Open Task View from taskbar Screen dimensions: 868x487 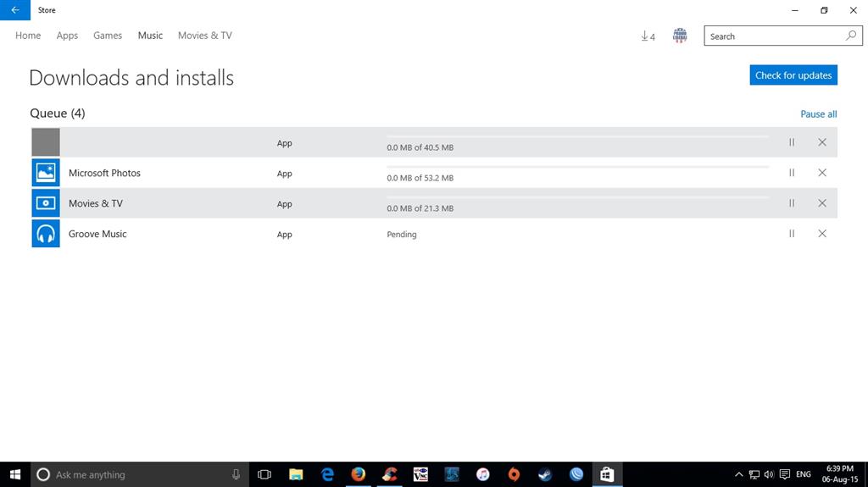pyautogui.click(x=264, y=474)
